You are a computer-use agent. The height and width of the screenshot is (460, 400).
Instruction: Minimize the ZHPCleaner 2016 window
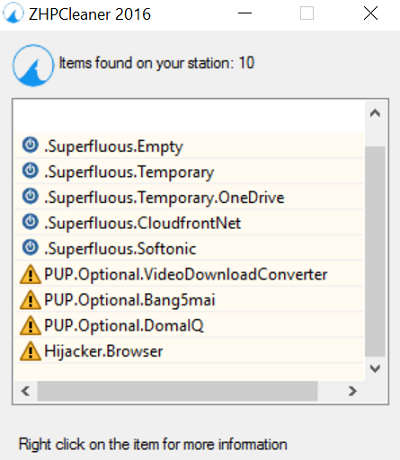click(x=245, y=14)
